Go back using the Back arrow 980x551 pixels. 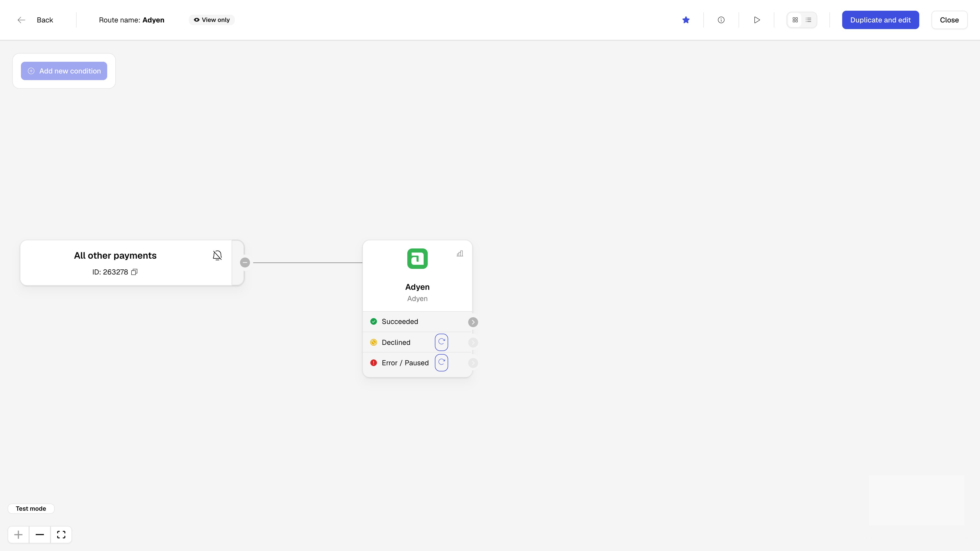[x=21, y=20]
